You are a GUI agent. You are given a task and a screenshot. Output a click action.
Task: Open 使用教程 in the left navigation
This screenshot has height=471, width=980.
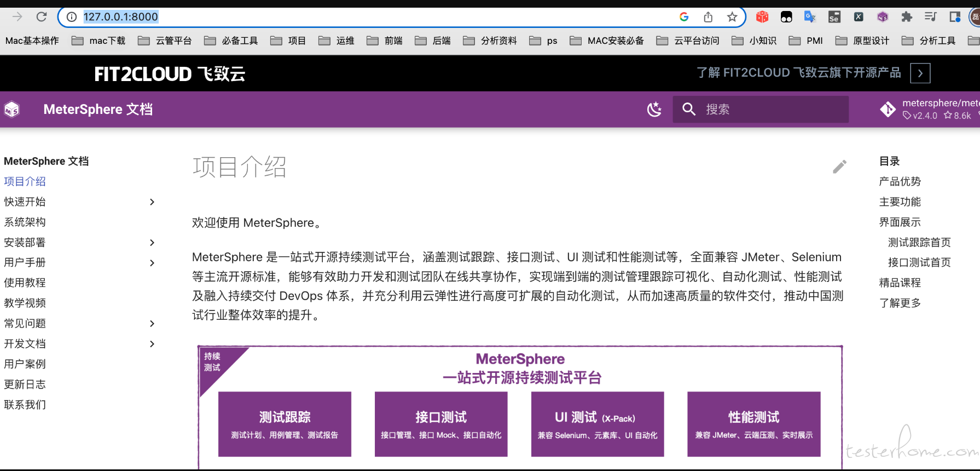25,283
